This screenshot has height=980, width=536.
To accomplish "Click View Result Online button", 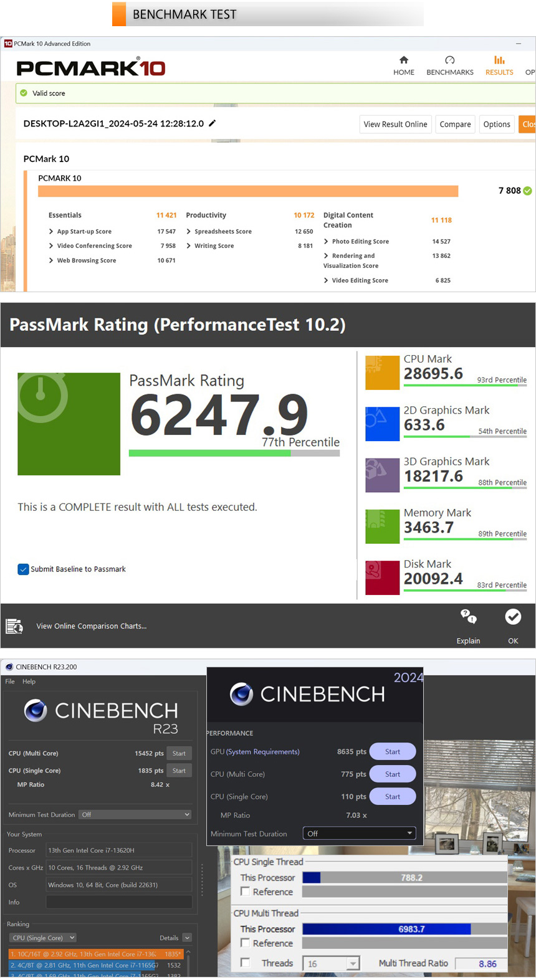I will (x=395, y=124).
